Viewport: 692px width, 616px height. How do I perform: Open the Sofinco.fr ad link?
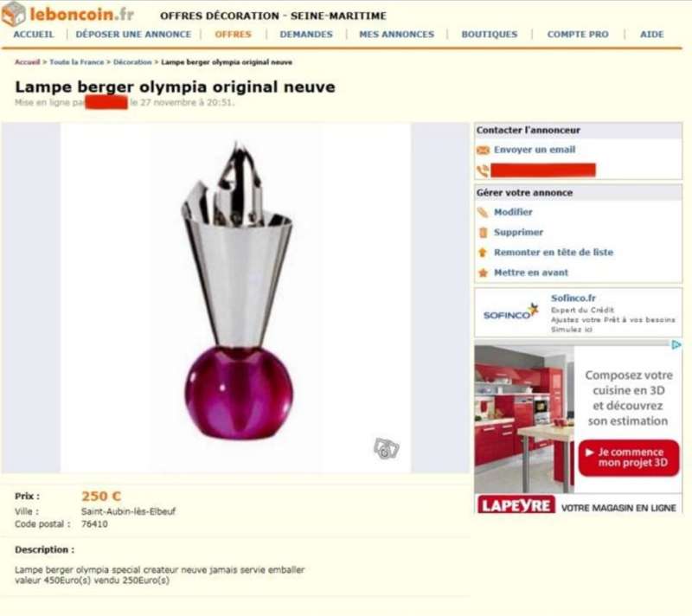[x=573, y=298]
